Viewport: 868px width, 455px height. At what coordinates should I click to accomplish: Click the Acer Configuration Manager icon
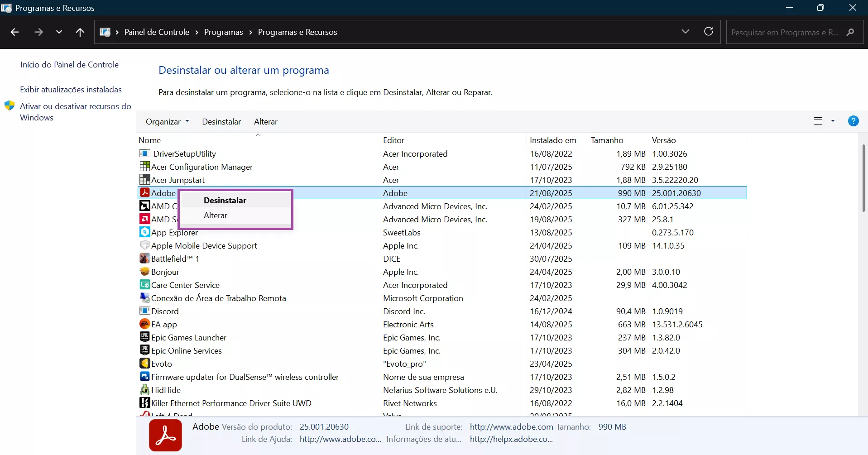click(x=144, y=167)
